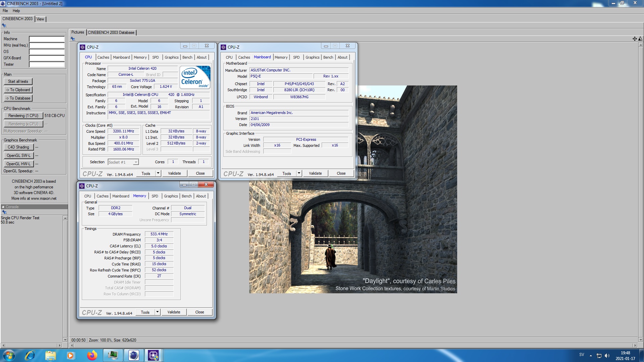Click console scrollbar up arrow
This screenshot has width=644, height=362.
(x=65, y=218)
